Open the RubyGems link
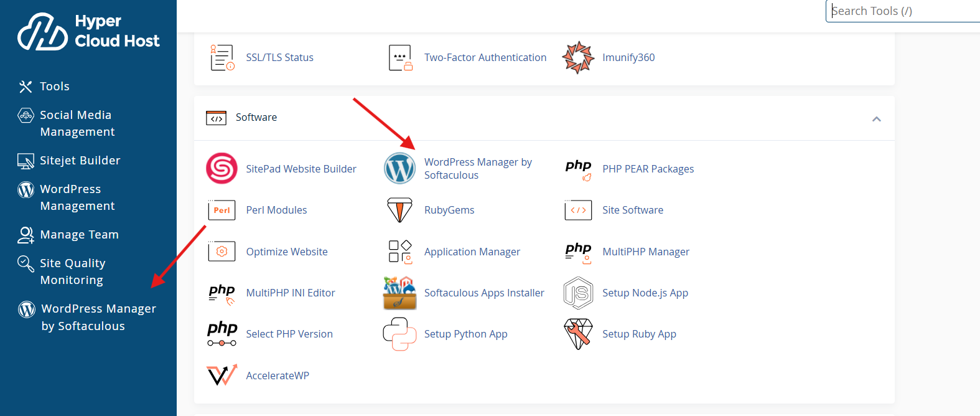This screenshot has height=416, width=980. coord(449,210)
